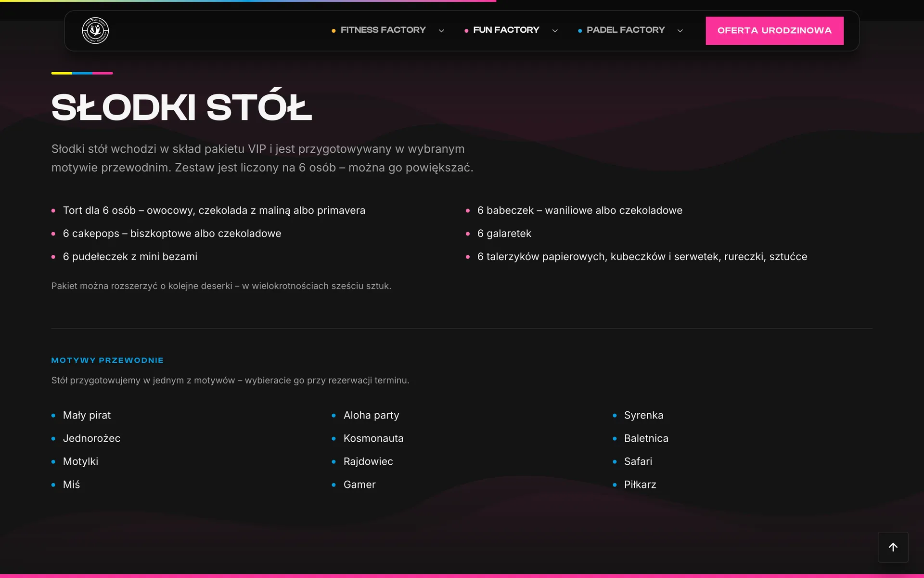Screen dimensions: 924x578
Task: Click the 'Motylki' theme
Action: pos(80,461)
